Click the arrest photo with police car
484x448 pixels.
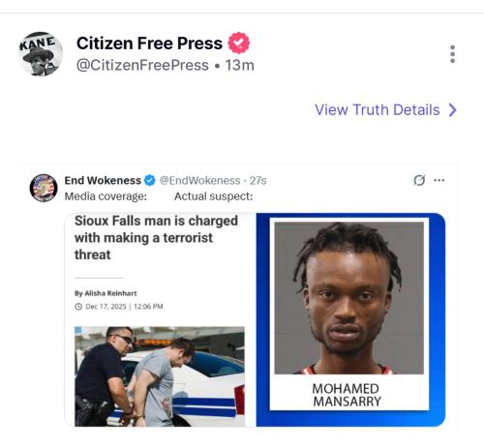point(160,376)
